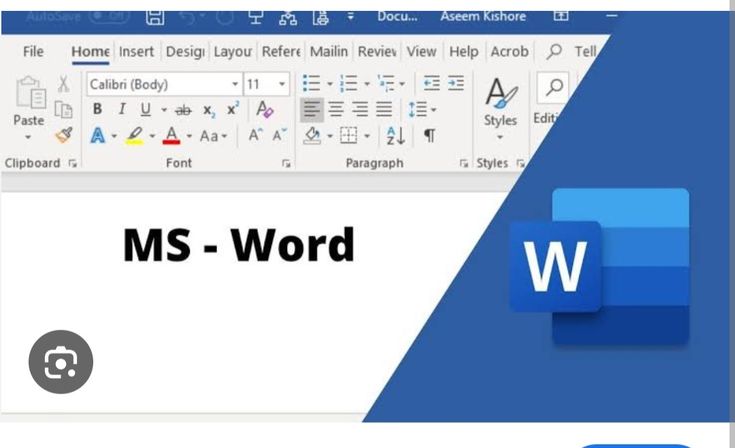The height and width of the screenshot is (448, 735).
Task: Cut selection with the scissors icon
Action: pyautogui.click(x=64, y=84)
